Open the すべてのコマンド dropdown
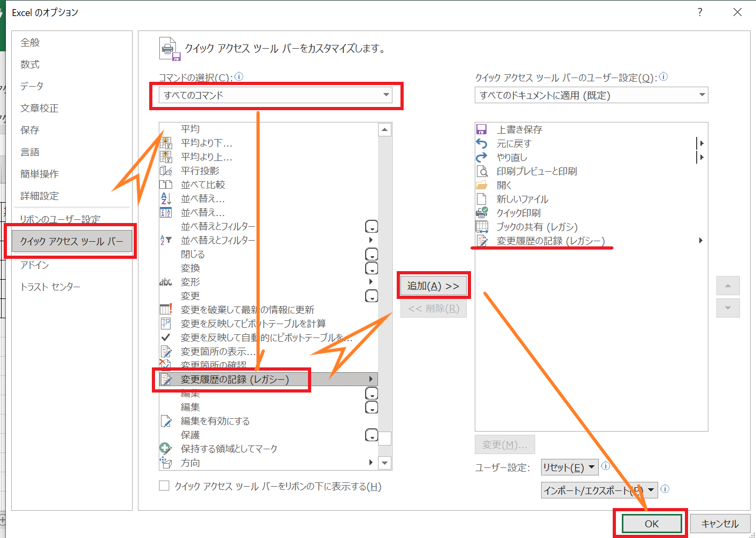The width and height of the screenshot is (756, 538). click(x=276, y=95)
